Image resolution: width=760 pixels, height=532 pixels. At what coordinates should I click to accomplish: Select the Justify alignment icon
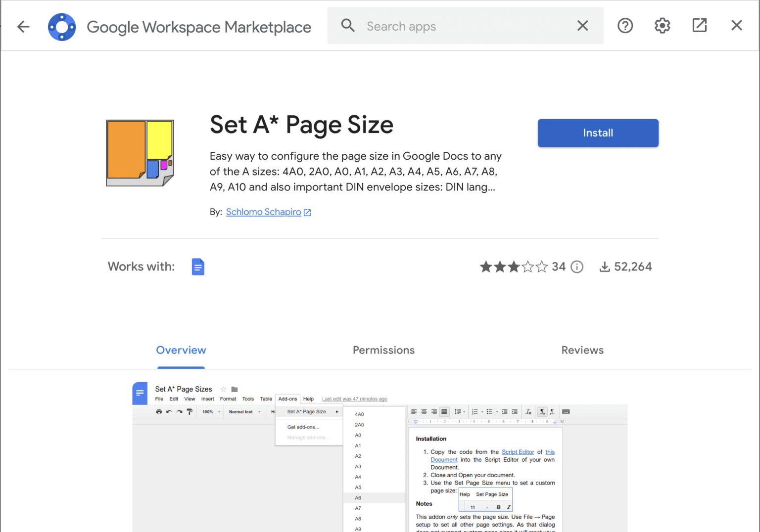tap(443, 411)
